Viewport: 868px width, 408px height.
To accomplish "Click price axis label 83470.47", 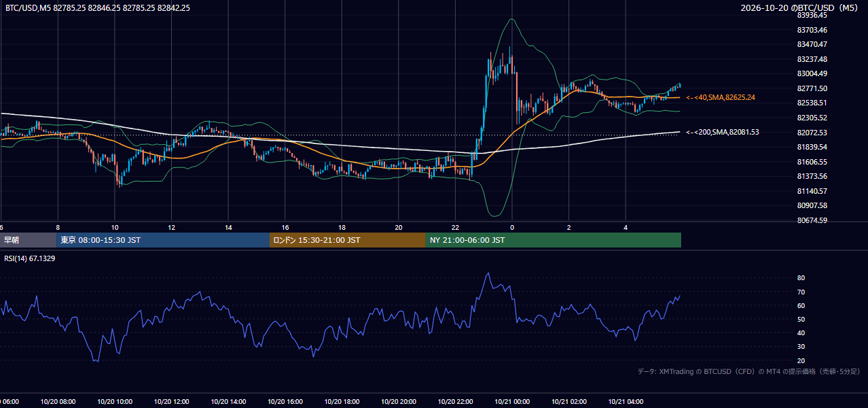I will point(812,44).
